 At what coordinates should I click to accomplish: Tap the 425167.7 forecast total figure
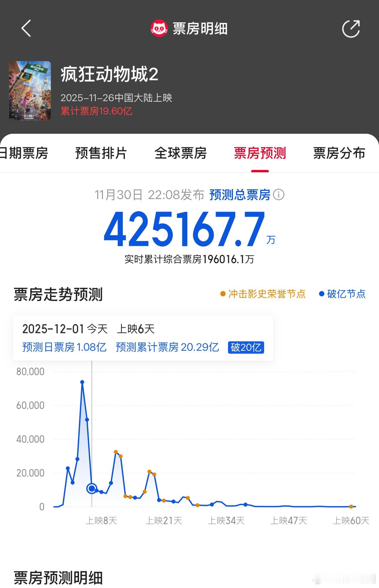coord(185,229)
